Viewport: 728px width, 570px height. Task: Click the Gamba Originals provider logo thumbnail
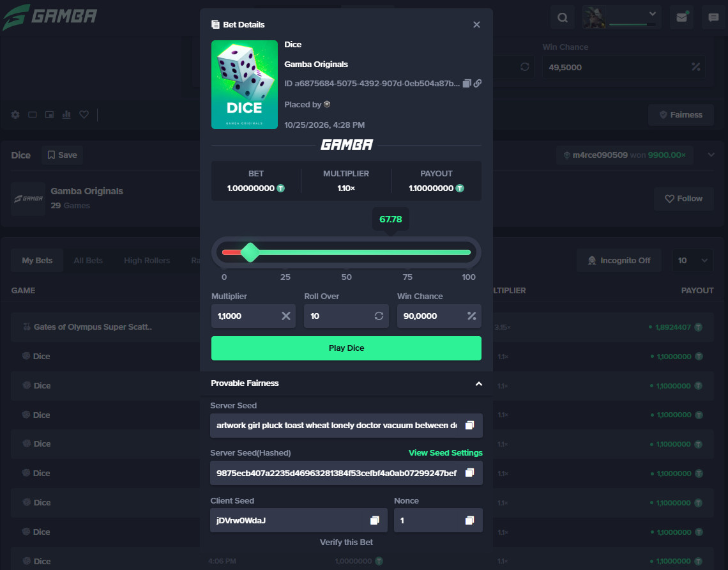pos(28,199)
